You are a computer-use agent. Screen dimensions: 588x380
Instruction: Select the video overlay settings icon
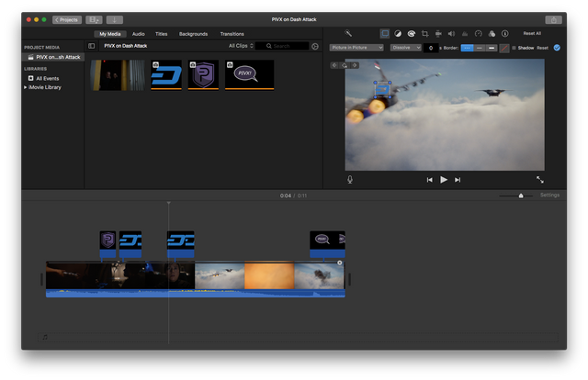coord(384,33)
